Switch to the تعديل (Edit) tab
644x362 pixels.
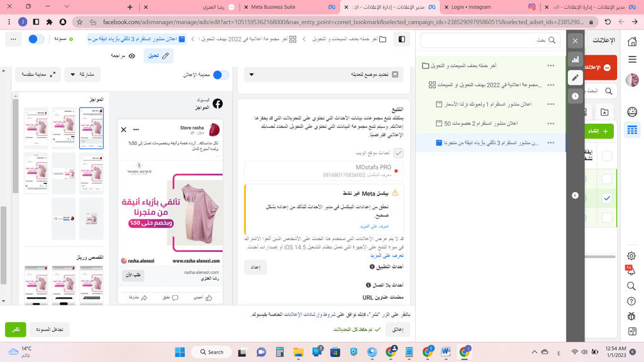click(x=158, y=56)
